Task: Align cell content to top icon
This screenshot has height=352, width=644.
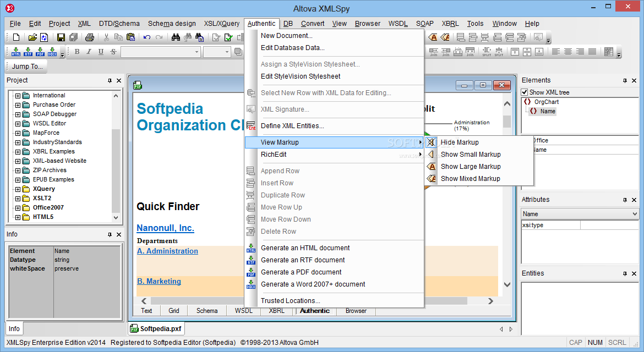Action: 515,52
